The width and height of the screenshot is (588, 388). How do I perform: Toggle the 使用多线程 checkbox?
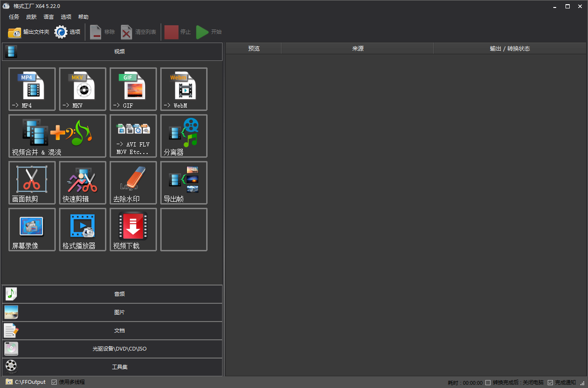(x=54, y=382)
